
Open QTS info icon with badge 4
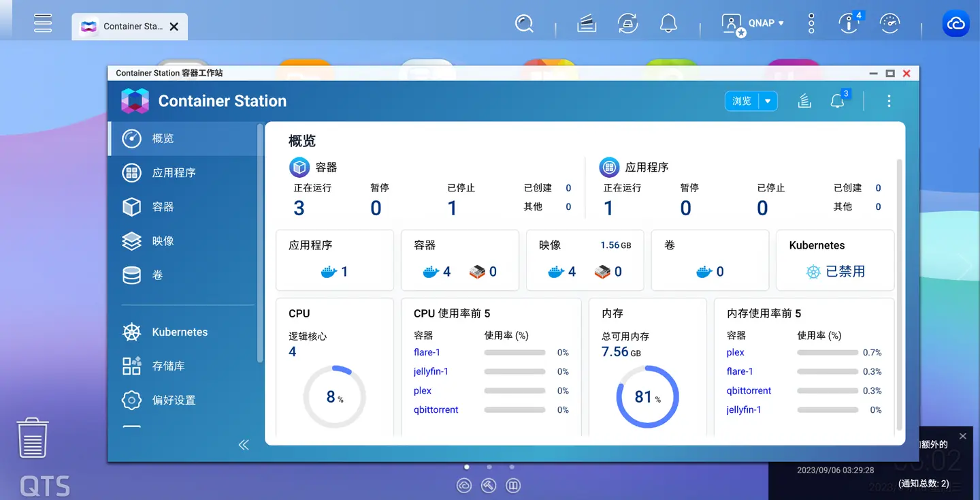coord(849,23)
